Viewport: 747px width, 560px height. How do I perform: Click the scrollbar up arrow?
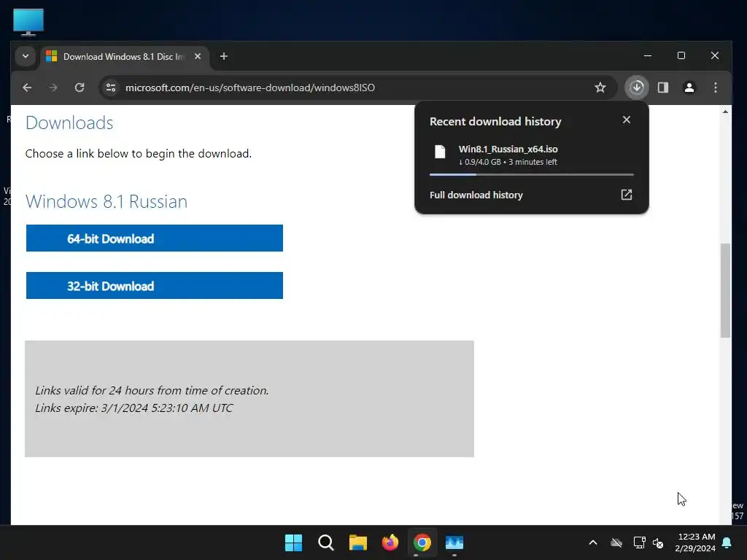[725, 112]
